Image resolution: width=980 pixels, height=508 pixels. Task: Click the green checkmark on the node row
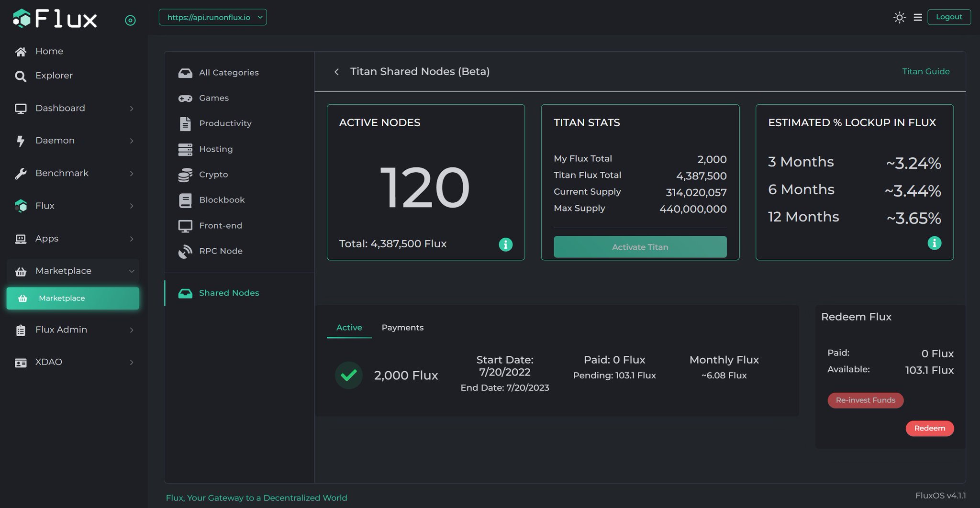348,375
